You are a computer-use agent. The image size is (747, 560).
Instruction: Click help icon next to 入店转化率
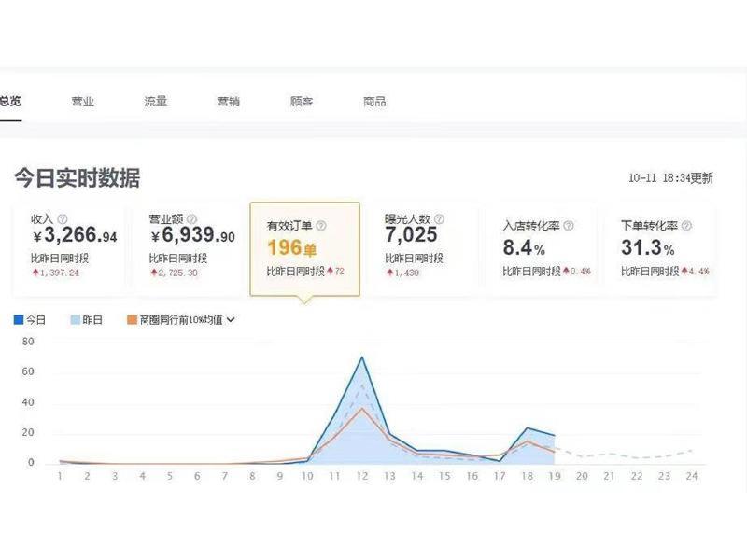click(x=569, y=226)
